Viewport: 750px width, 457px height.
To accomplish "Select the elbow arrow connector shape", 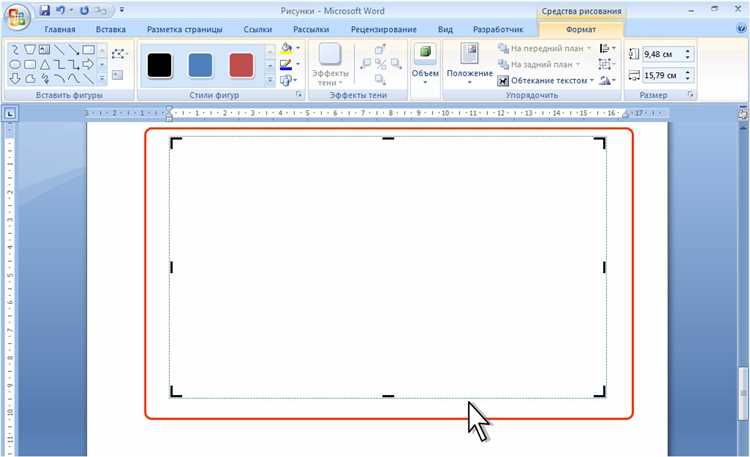I will click(x=73, y=64).
